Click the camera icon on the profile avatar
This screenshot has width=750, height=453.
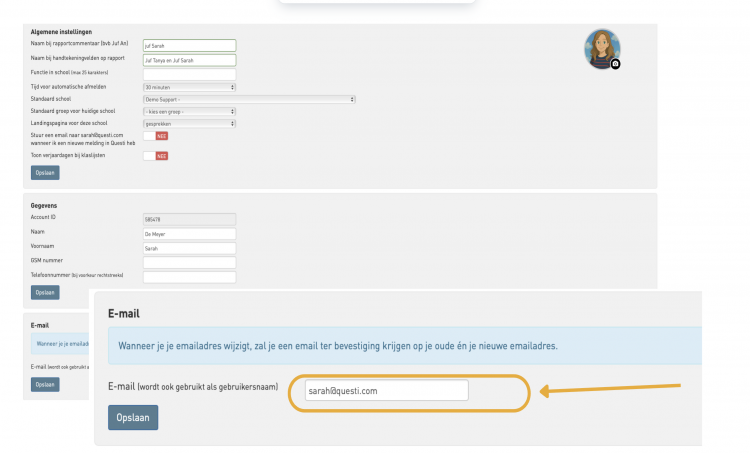click(x=615, y=64)
